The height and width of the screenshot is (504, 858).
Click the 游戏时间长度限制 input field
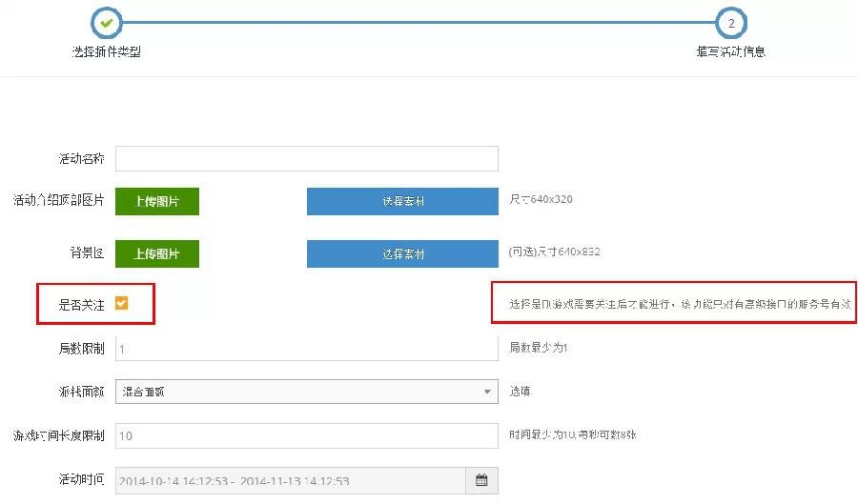coord(306,435)
